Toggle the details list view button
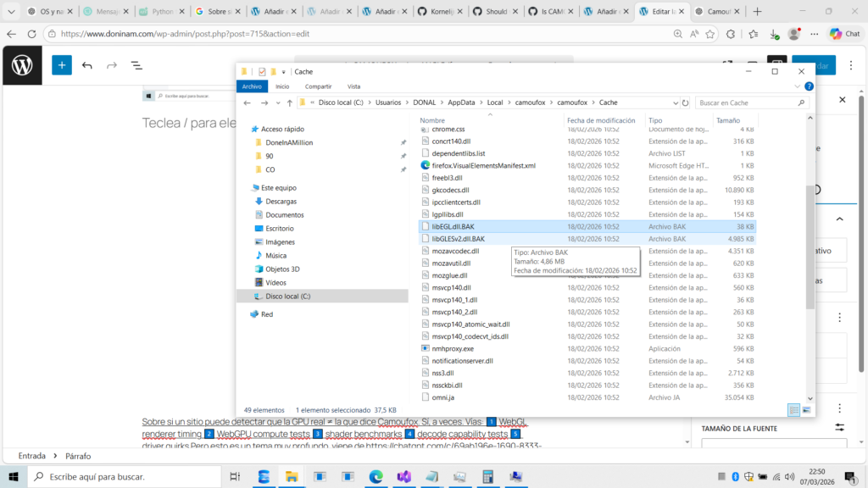 (x=793, y=410)
